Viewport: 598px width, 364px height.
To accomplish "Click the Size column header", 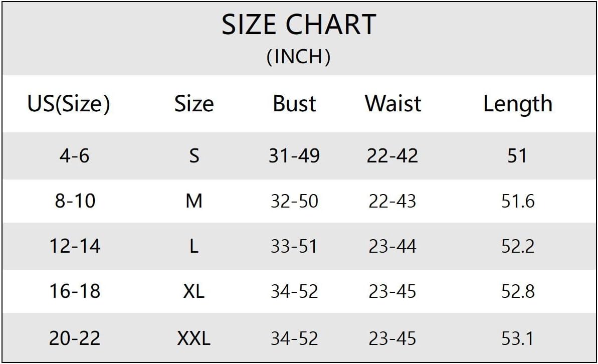I will 194,104.
